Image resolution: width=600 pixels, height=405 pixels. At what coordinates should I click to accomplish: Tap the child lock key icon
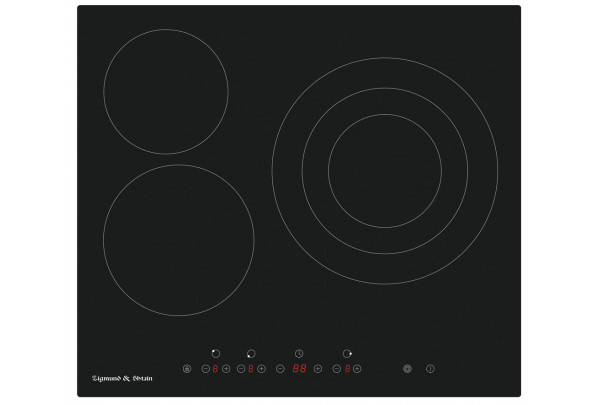[187, 369]
